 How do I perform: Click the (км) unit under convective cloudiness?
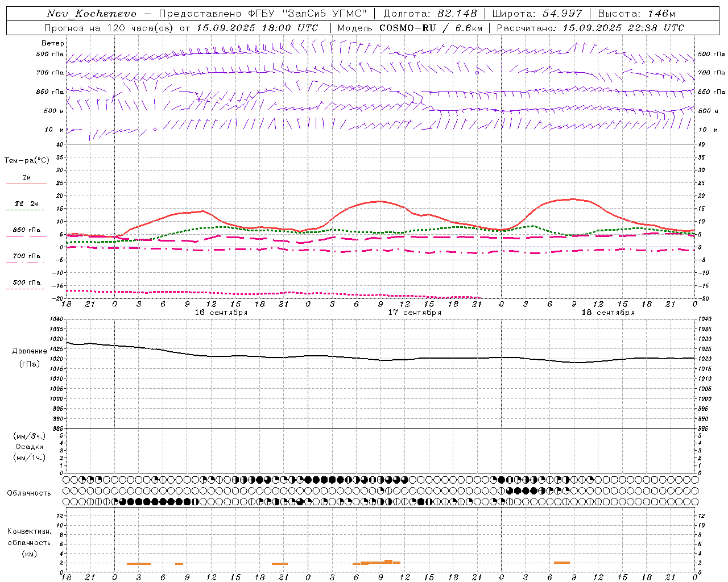coord(29,554)
